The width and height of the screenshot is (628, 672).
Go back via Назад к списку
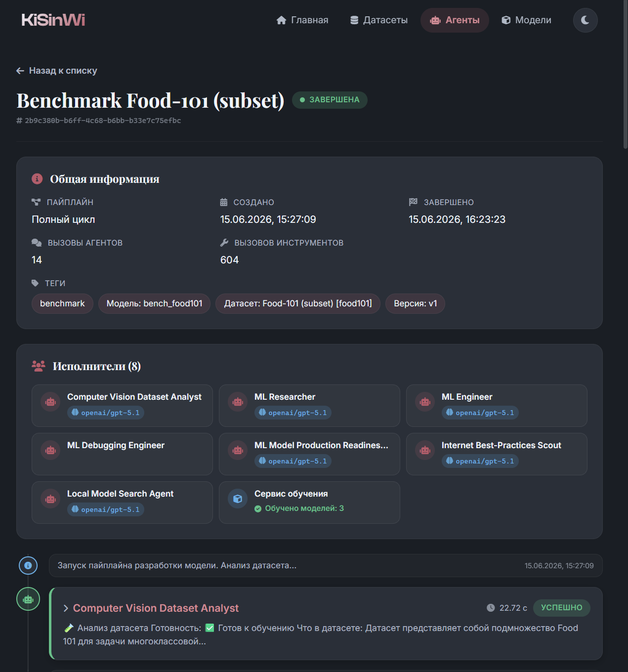coord(56,71)
